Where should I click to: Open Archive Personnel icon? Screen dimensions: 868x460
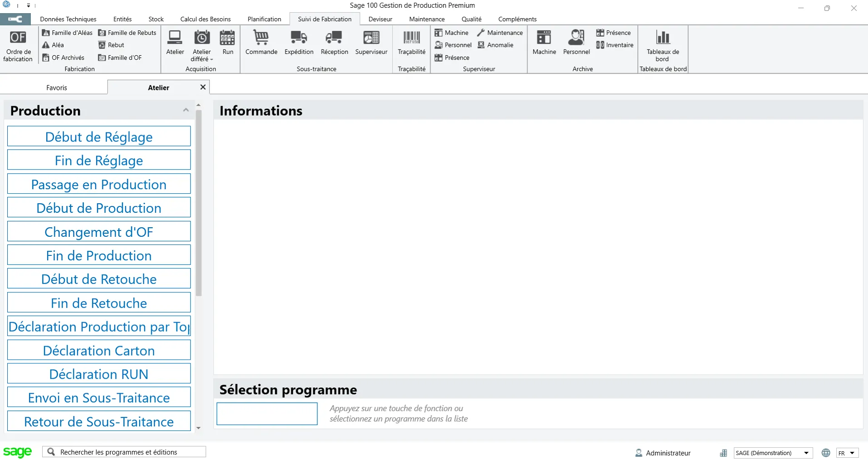pyautogui.click(x=577, y=42)
